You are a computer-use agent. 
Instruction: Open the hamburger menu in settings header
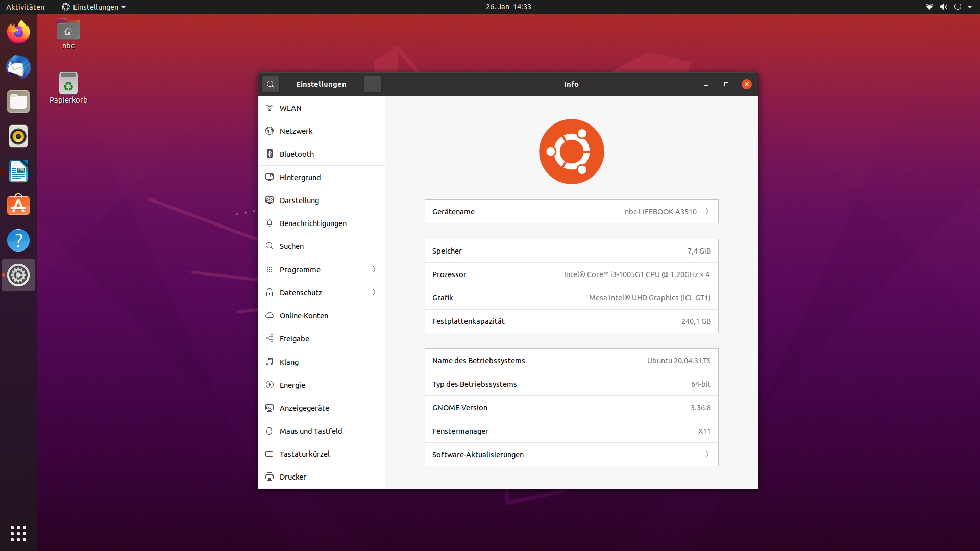click(x=373, y=84)
